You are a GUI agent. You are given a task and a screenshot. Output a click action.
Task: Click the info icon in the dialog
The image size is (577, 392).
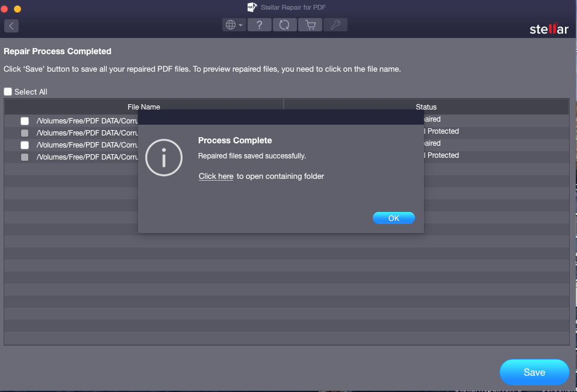click(x=163, y=158)
